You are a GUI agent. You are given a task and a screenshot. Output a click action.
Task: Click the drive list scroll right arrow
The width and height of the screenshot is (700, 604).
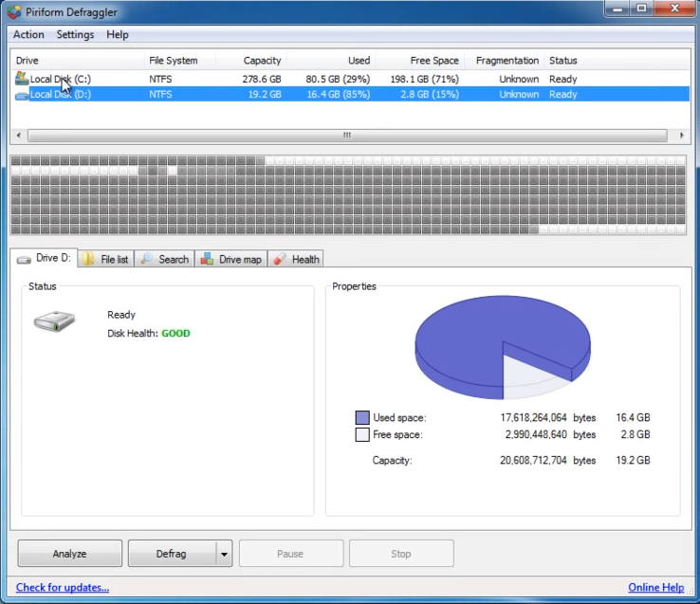point(681,136)
